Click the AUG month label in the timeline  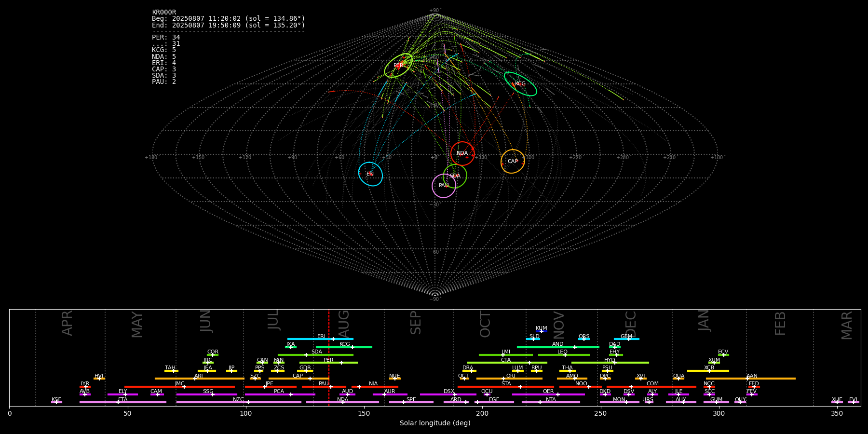click(x=344, y=324)
